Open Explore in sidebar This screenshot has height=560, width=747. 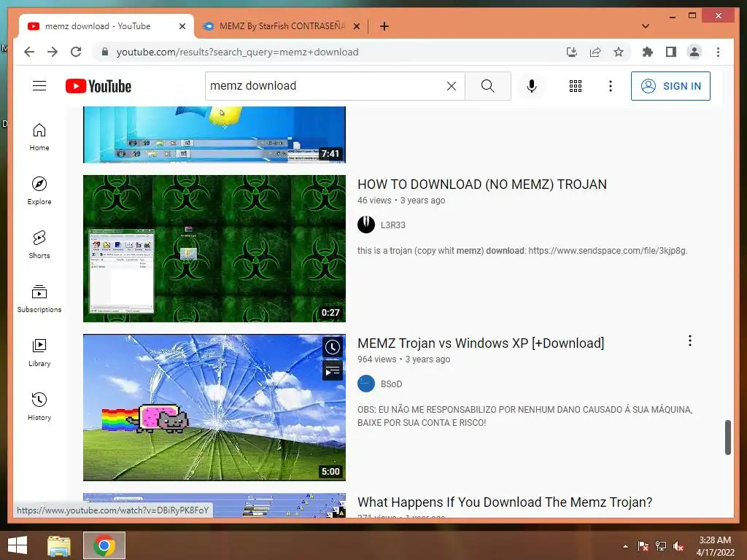(39, 191)
